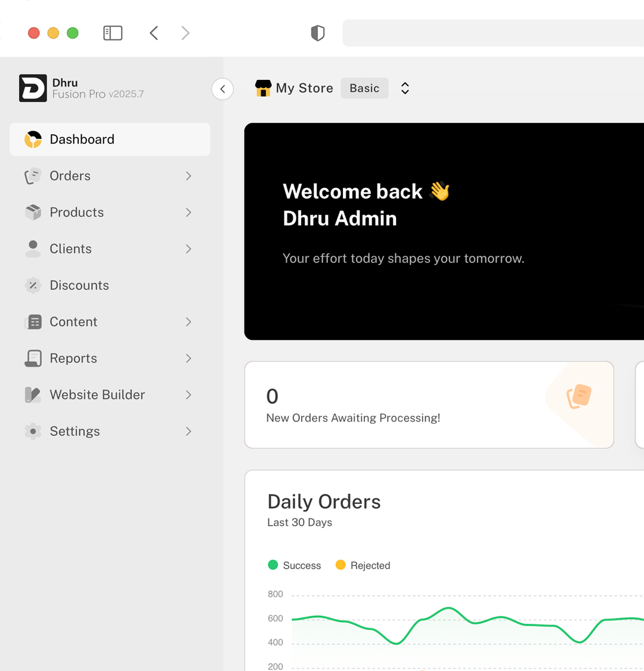Click the store icon beside My Store

click(262, 88)
